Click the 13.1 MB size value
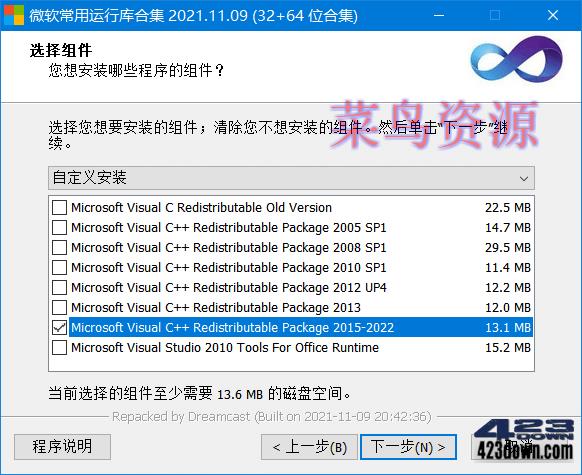The height and width of the screenshot is (475, 582). [508, 328]
